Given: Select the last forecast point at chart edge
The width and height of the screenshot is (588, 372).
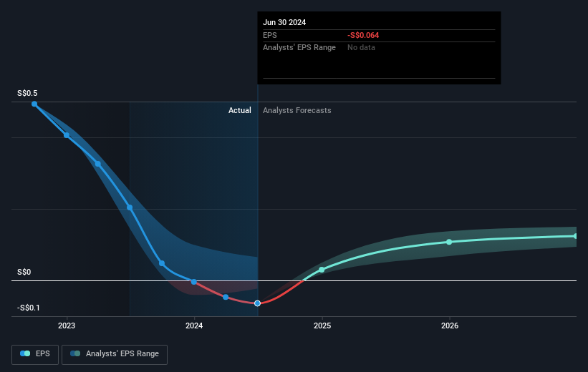Looking at the screenshot, I should coord(576,236).
